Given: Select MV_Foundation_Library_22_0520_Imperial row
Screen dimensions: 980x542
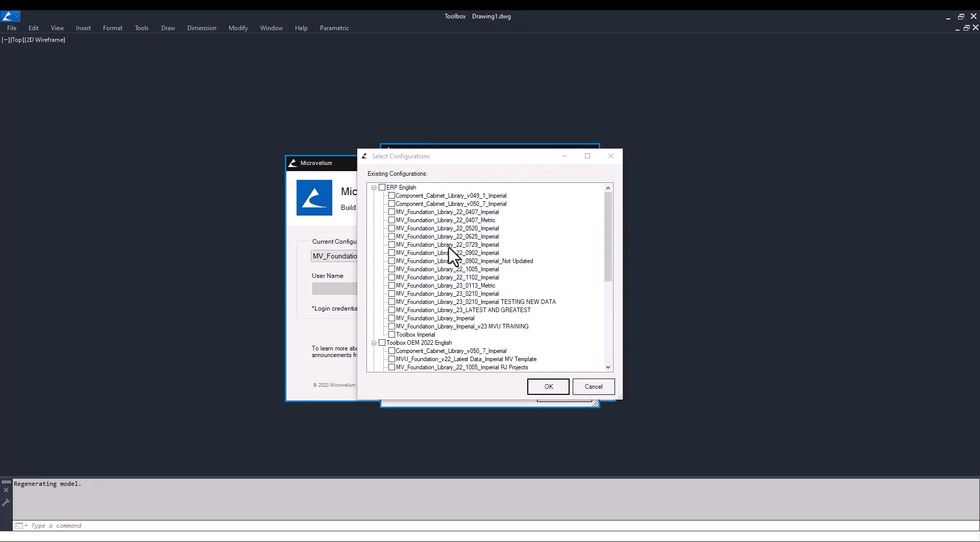Looking at the screenshot, I should click(447, 228).
